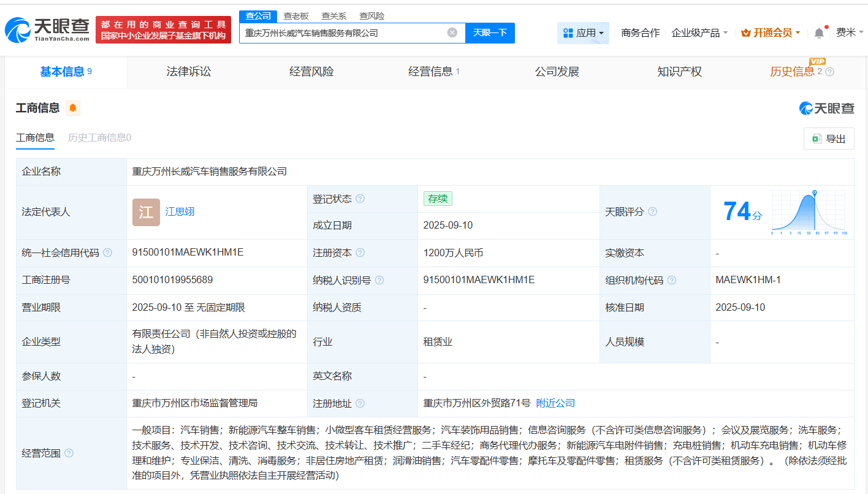The image size is (868, 494).
Task: Open the 应用 dropdown
Action: click(x=583, y=32)
